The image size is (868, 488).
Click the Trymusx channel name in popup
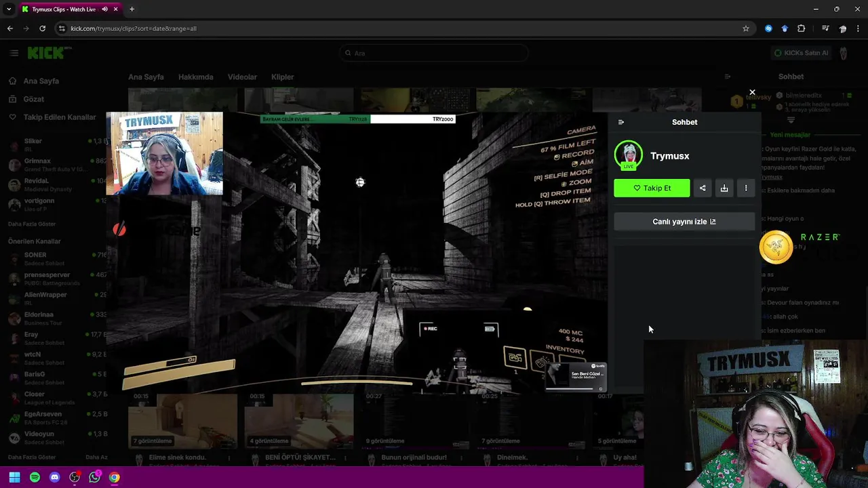669,156
